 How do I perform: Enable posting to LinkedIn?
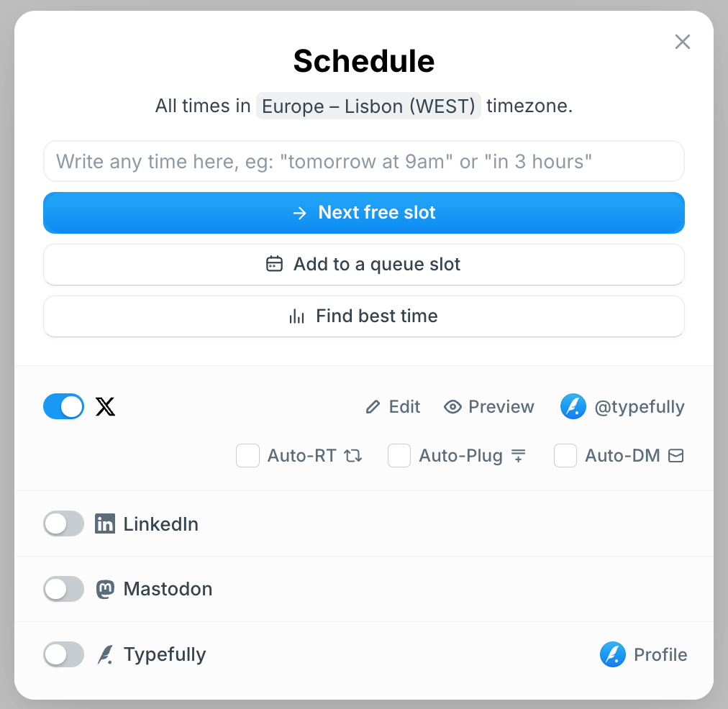pyautogui.click(x=63, y=523)
